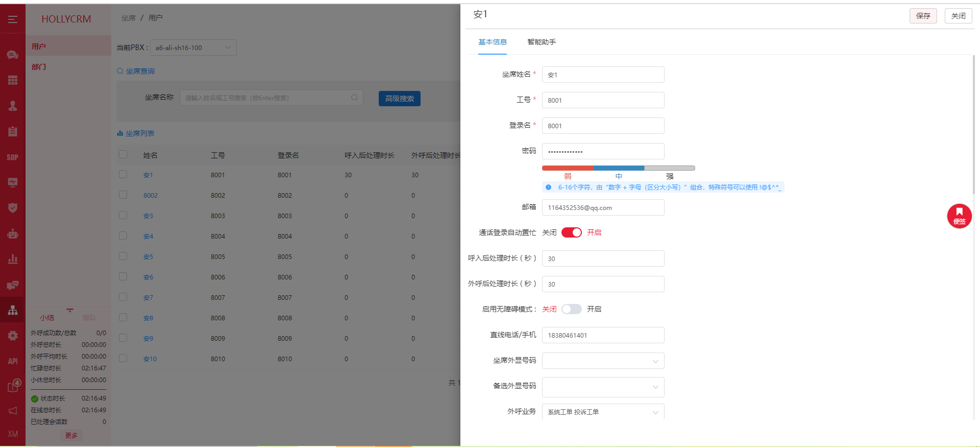
Task: Open the settings gear sidebar icon
Action: coord(13,336)
